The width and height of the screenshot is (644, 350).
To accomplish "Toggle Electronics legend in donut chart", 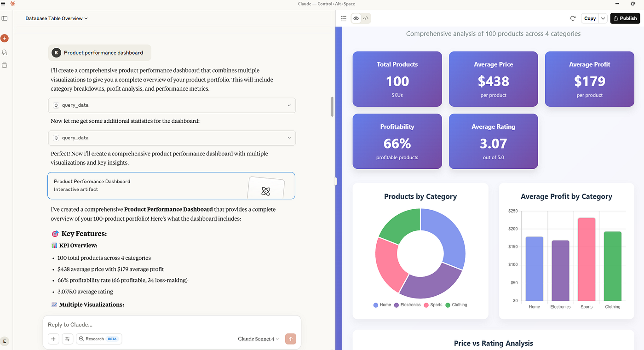I will coord(407,305).
